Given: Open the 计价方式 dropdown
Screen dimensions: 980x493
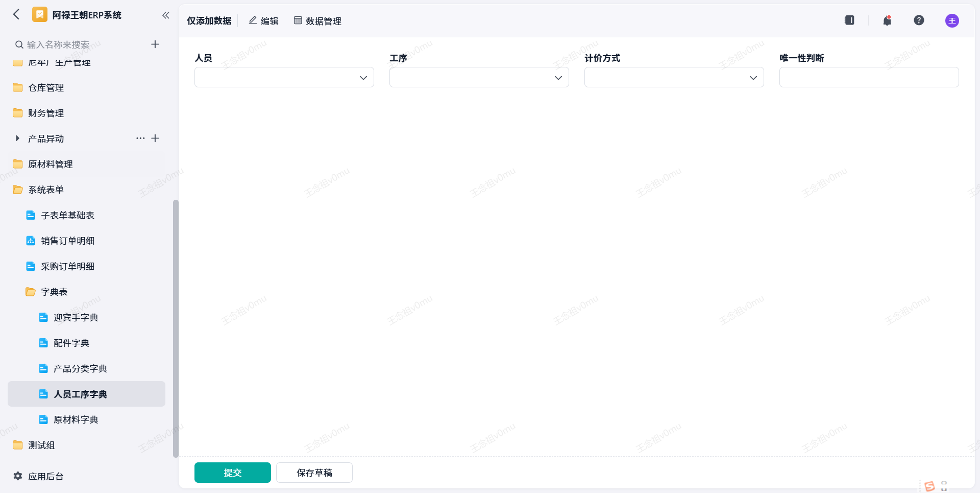Looking at the screenshot, I should (x=674, y=77).
